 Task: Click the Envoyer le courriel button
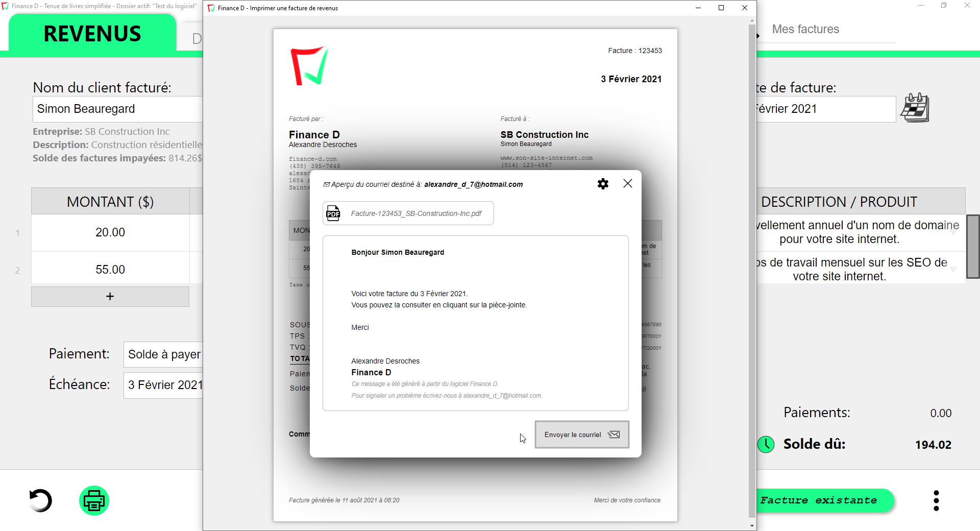581,435
